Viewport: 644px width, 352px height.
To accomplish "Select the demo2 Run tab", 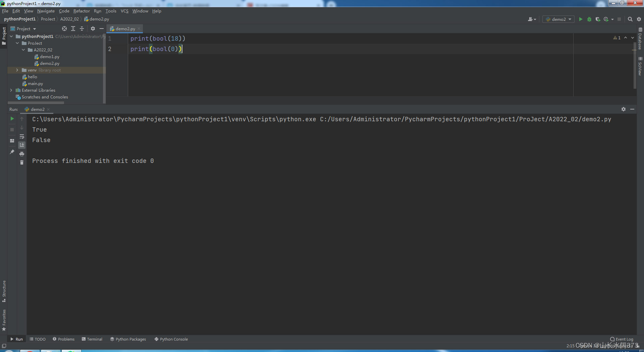I will [37, 109].
